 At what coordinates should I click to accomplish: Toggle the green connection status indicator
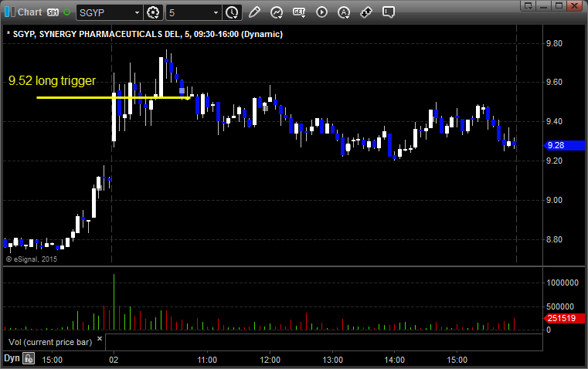pos(68,12)
